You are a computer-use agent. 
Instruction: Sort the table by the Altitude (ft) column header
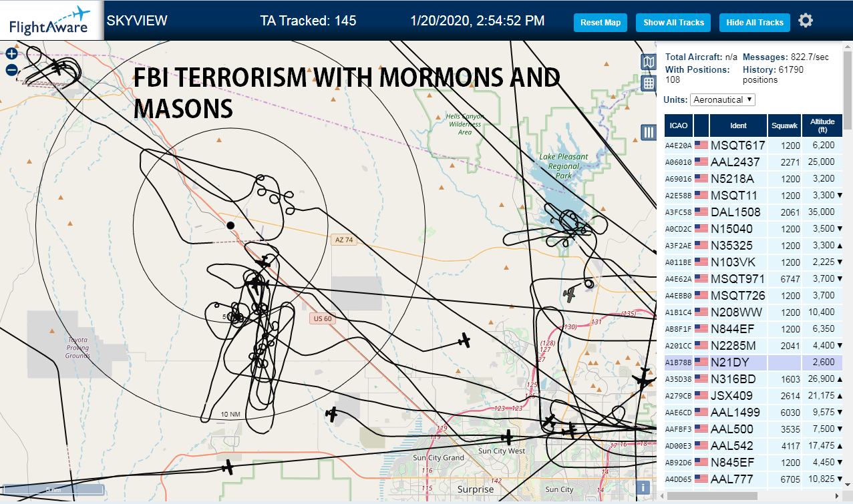tap(822, 125)
